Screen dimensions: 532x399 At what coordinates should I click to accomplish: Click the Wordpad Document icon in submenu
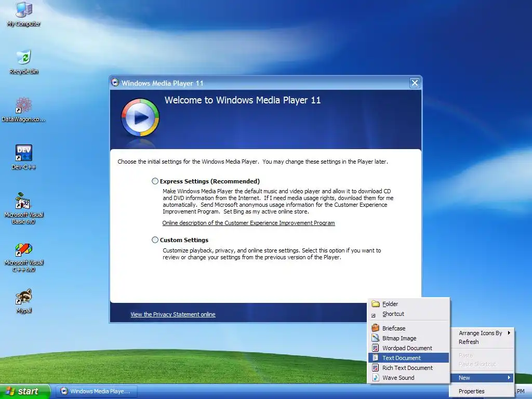coord(375,348)
